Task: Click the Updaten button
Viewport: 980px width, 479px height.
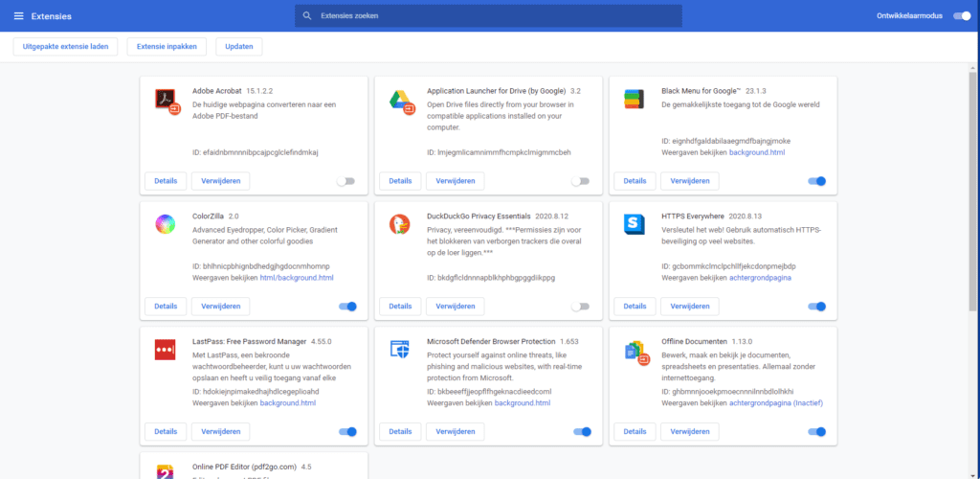Action: 238,47
